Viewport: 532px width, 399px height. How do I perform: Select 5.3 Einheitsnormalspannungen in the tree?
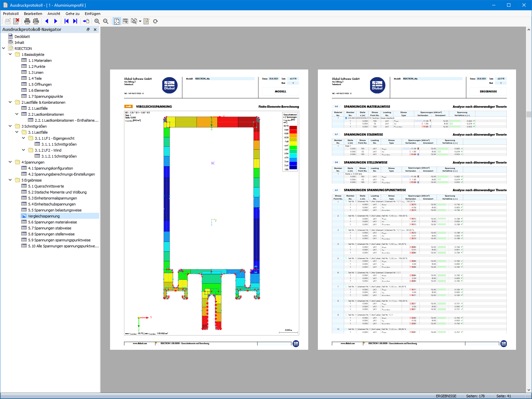point(53,198)
